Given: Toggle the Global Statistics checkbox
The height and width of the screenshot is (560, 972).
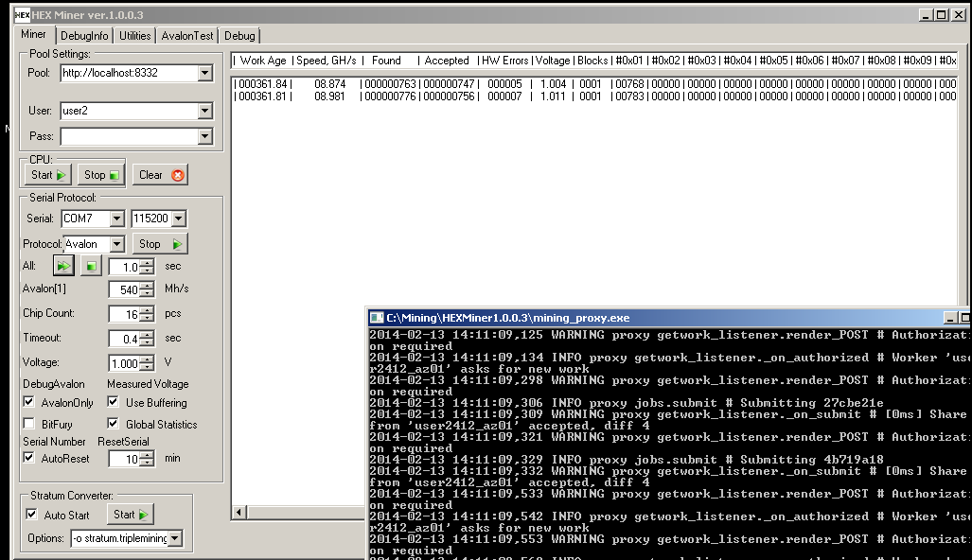Looking at the screenshot, I should pos(113,424).
